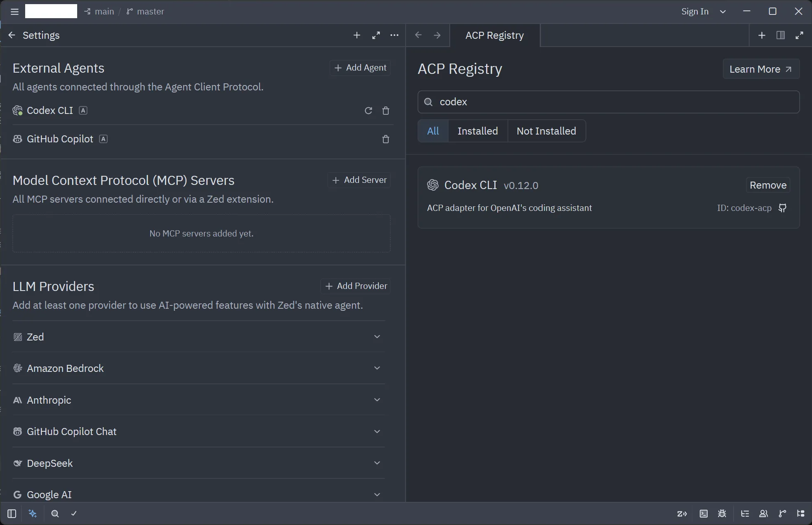Click 'ACP adapter for OpenAI's coding assistant' description
The width and height of the screenshot is (812, 525).
click(x=510, y=208)
